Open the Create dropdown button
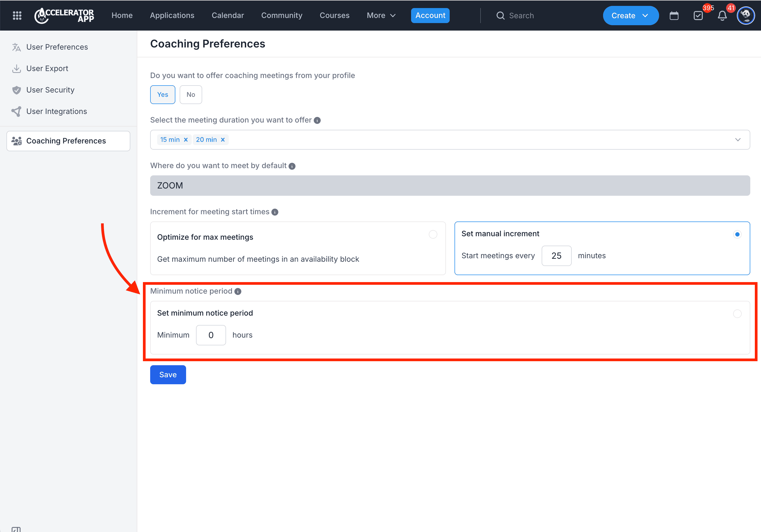 pyautogui.click(x=630, y=16)
